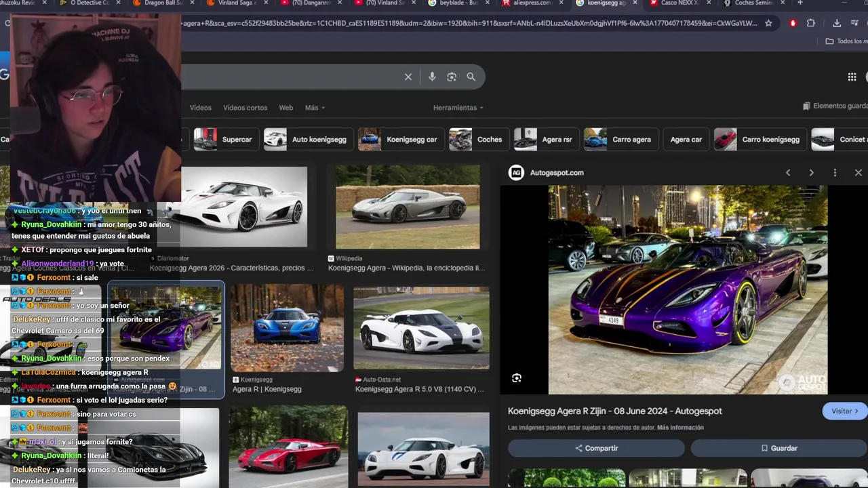The width and height of the screenshot is (868, 488).
Task: Close the image preview panel
Action: point(859,173)
